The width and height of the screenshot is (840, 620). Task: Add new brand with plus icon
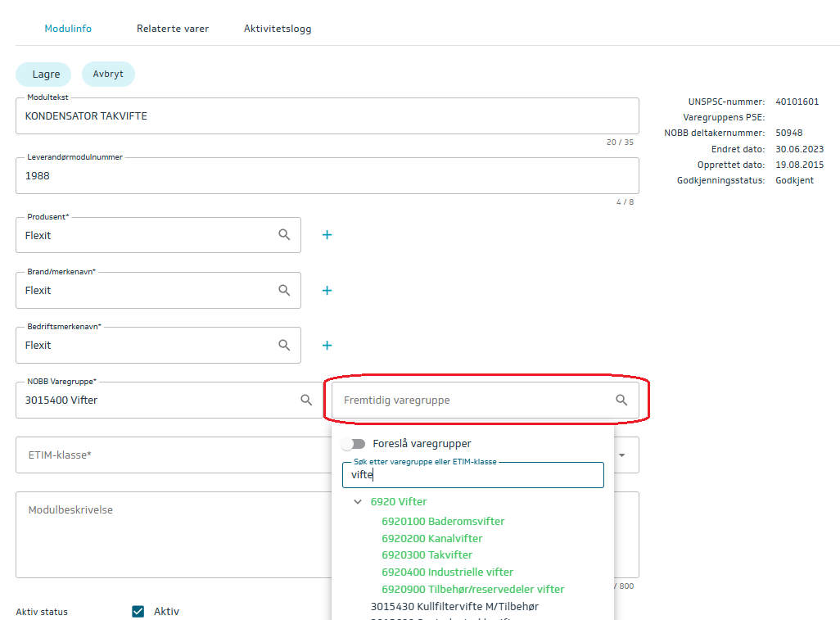pyautogui.click(x=327, y=290)
